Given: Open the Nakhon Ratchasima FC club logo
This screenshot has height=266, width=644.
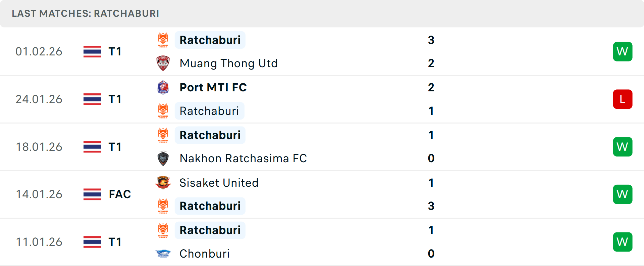Looking at the screenshot, I should point(163,158).
